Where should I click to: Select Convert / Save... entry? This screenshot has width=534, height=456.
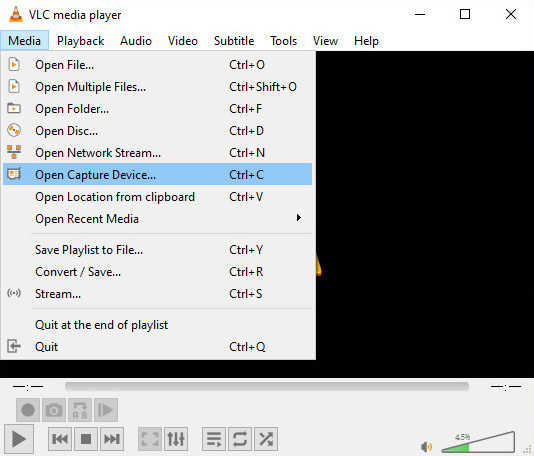157,271
